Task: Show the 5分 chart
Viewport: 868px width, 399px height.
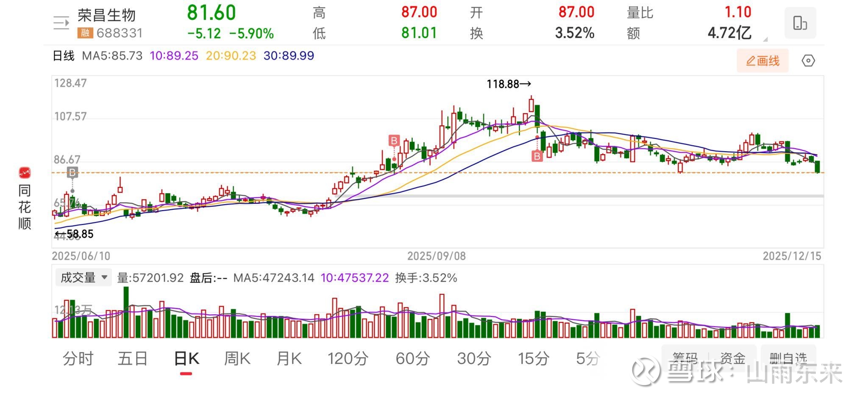Action: click(x=588, y=359)
